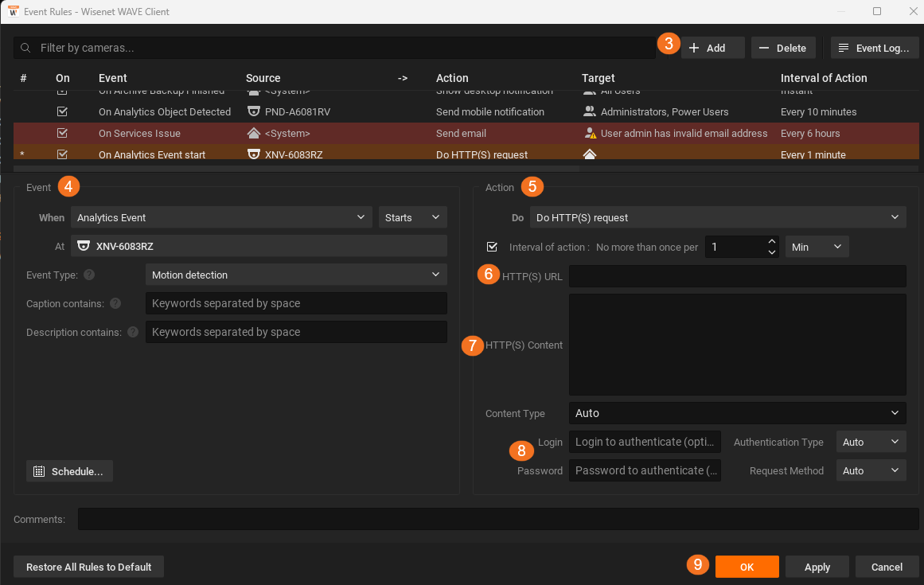Click the Delete rule button
Viewport: 924px width, 585px height.
pos(782,48)
